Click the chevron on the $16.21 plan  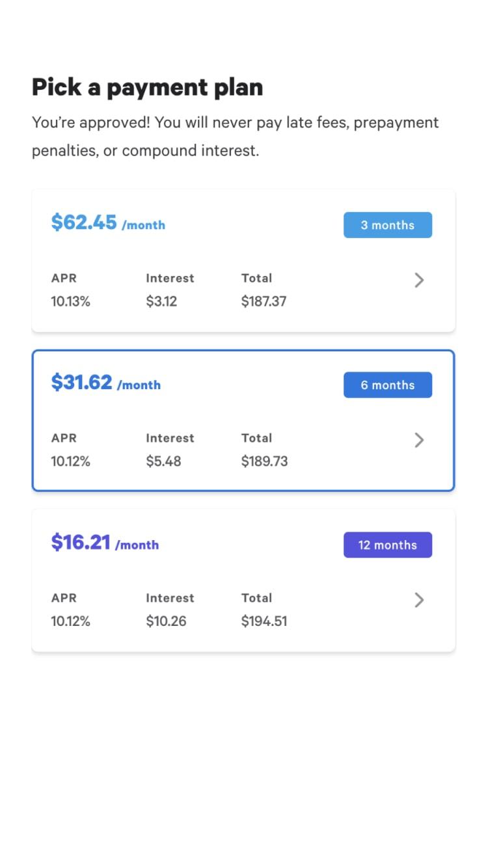click(x=419, y=600)
